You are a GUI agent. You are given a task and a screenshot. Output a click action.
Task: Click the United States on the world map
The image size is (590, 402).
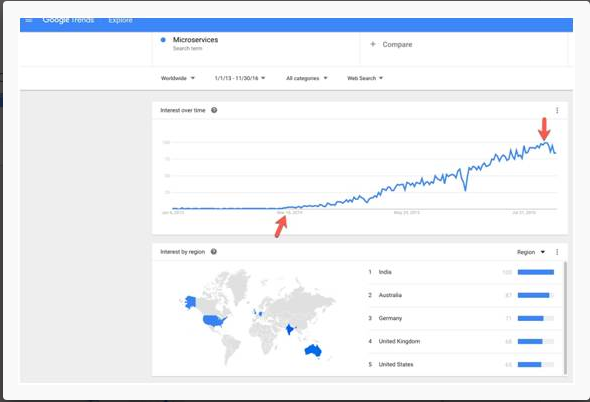(214, 321)
